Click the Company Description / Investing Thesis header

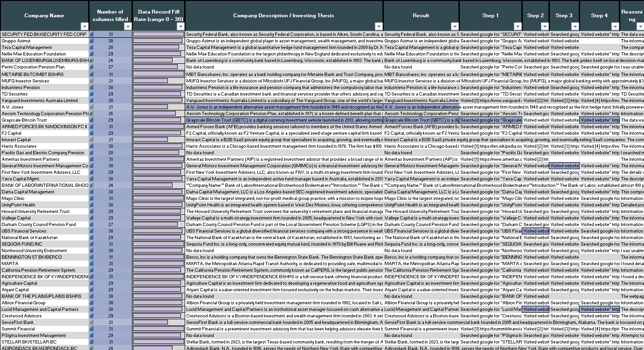coord(284,15)
